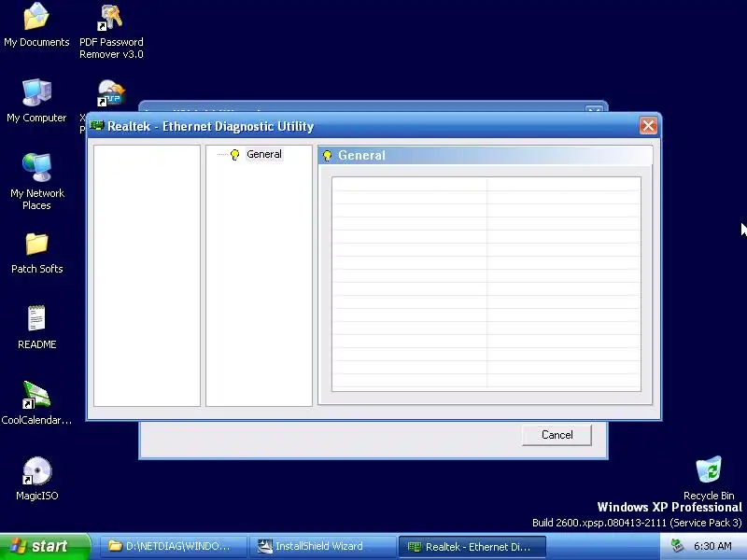Click the partially hidden shortcut icon beside My Computer
This screenshot has height=560, width=747.
pyautogui.click(x=111, y=92)
